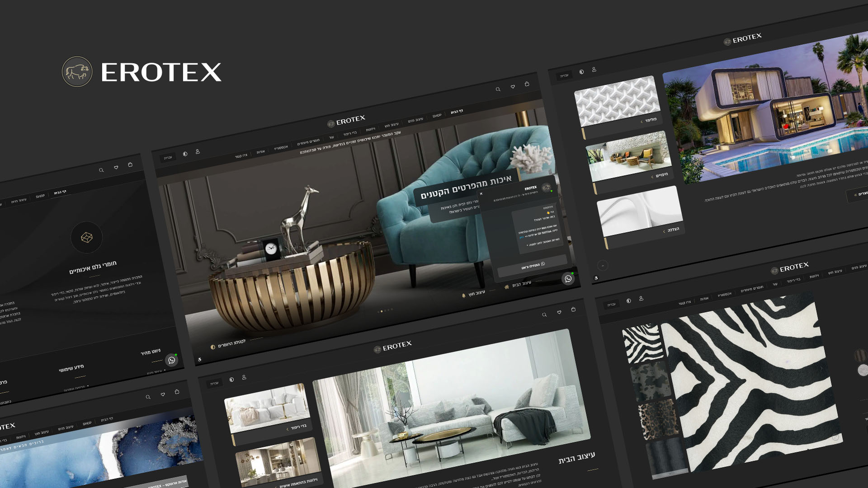The height and width of the screenshot is (488, 868).
Task: Open accessibility icon on the villa page
Action: coord(596,278)
